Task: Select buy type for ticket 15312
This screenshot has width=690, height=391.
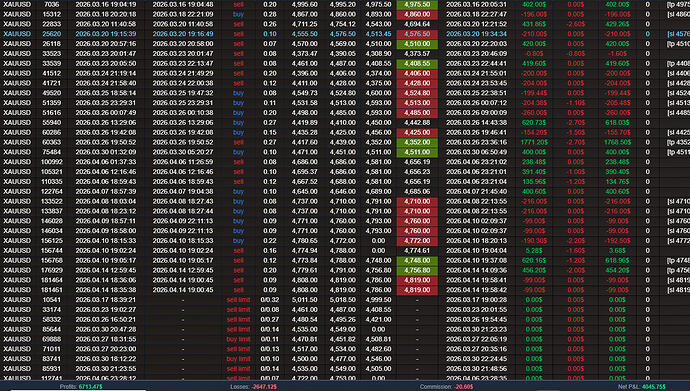Action: (238, 14)
